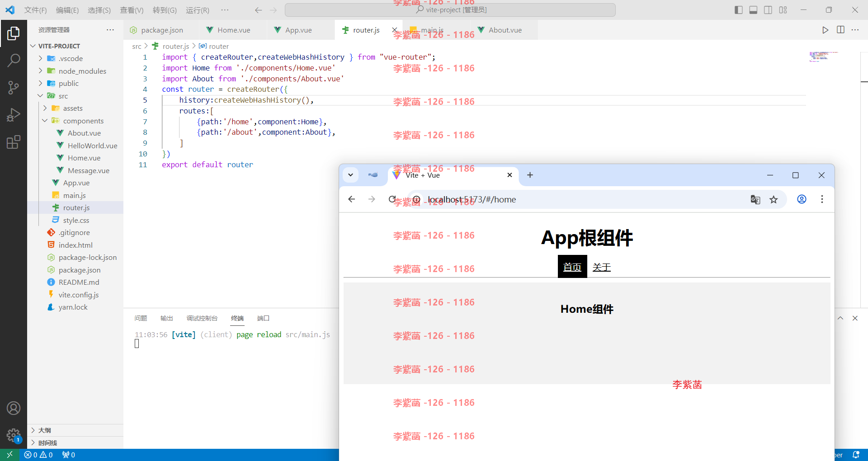This screenshot has width=868, height=461.
Task: Click the browser address bar URL
Action: coord(472,199)
